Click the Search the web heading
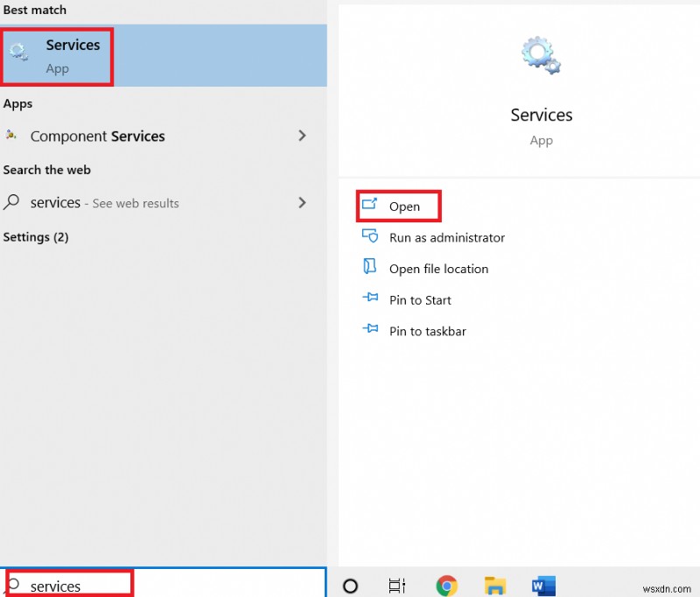 [47, 170]
